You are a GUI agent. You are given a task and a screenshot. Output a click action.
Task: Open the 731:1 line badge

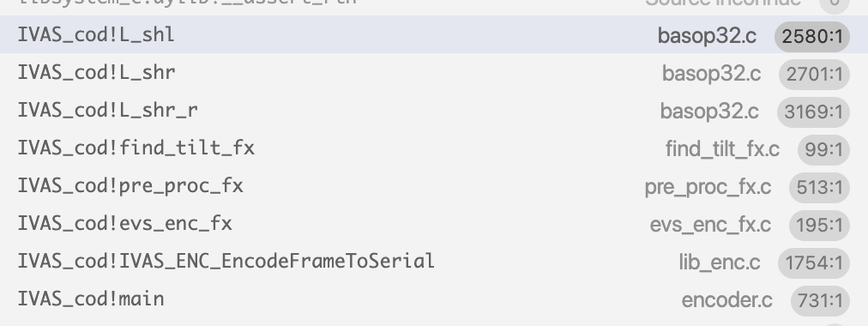pyautogui.click(x=820, y=300)
